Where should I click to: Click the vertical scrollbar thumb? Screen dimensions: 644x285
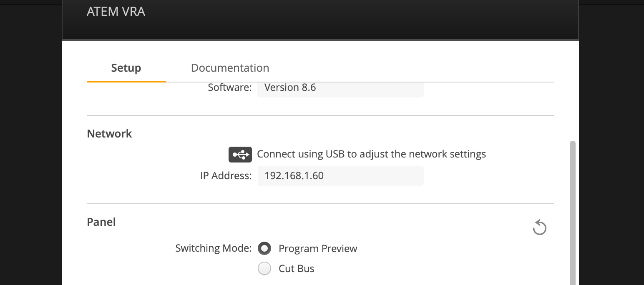[x=572, y=212]
